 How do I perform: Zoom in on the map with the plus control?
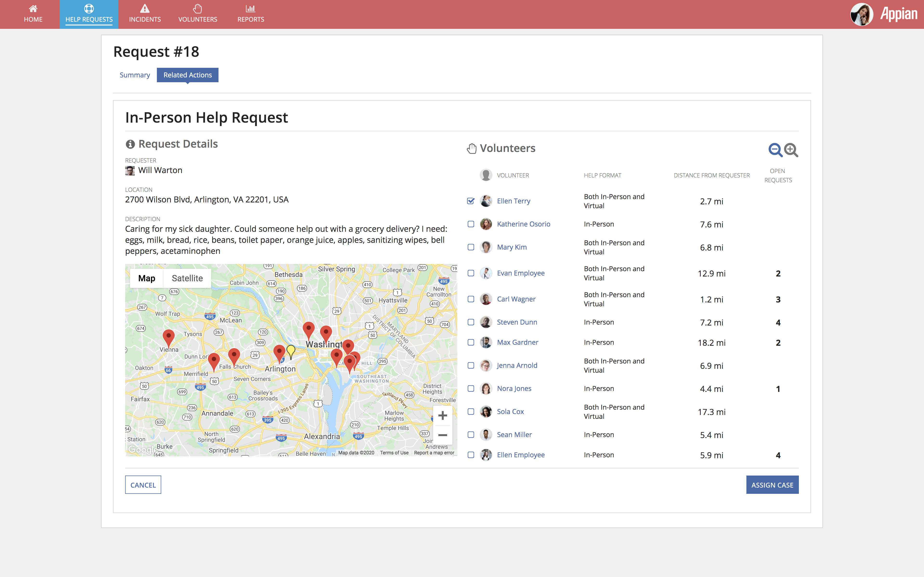pyautogui.click(x=443, y=415)
